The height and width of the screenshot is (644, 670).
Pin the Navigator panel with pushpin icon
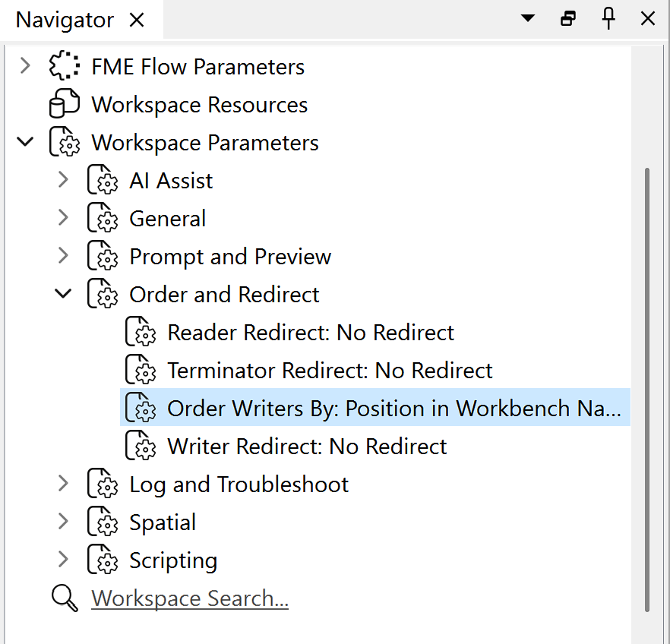(608, 18)
